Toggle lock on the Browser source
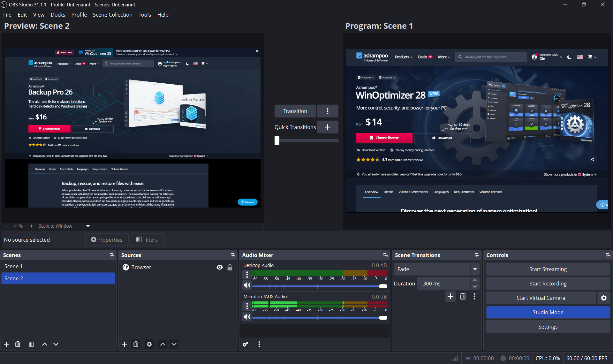The width and height of the screenshot is (613, 364). pyautogui.click(x=230, y=267)
